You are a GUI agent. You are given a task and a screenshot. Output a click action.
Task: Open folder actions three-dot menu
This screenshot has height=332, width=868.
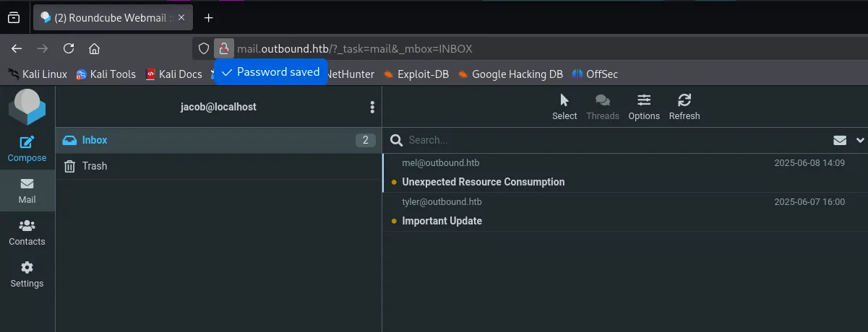pyautogui.click(x=372, y=108)
